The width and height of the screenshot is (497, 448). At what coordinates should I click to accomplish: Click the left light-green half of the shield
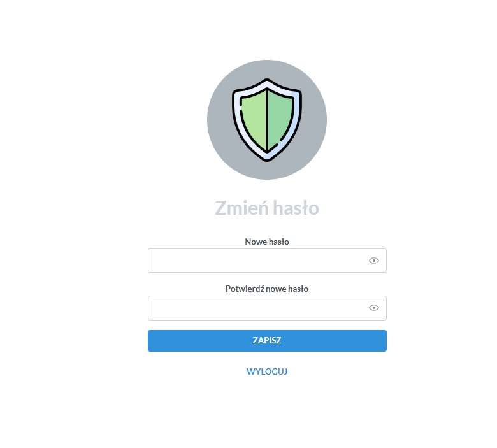pyautogui.click(x=255, y=120)
